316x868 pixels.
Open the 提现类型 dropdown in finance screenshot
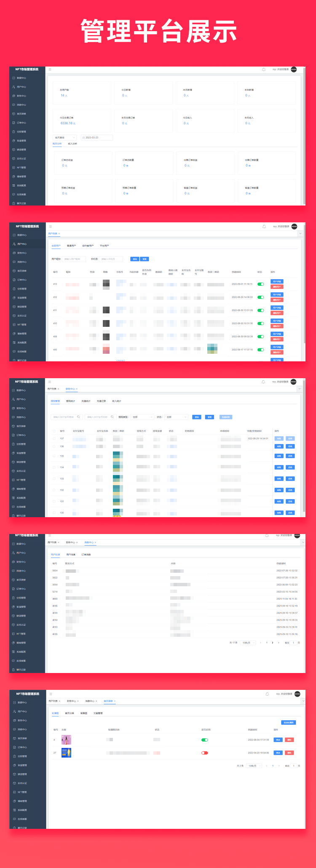142,417
